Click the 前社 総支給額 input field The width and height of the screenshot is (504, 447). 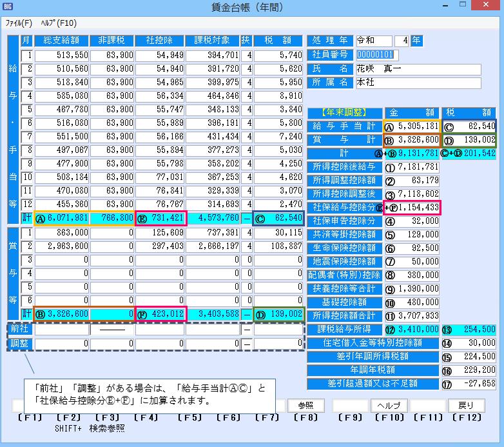coord(62,330)
